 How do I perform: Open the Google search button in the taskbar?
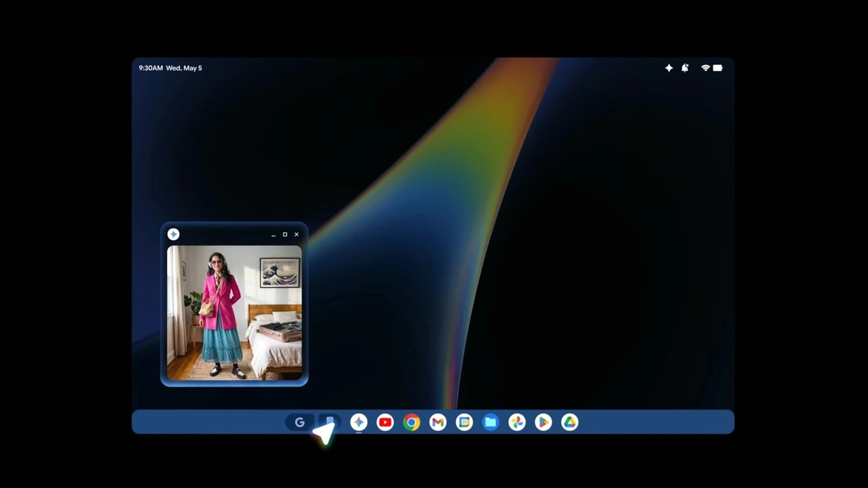(x=299, y=422)
